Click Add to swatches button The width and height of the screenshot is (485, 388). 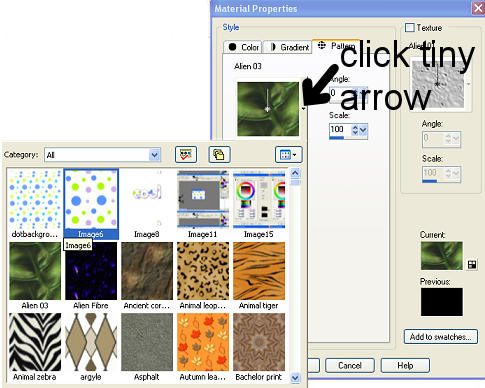441,337
